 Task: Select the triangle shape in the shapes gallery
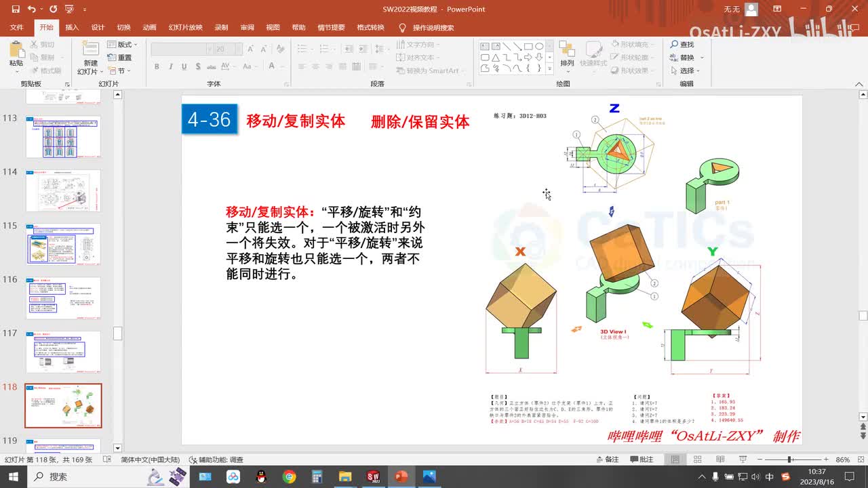coord(496,58)
